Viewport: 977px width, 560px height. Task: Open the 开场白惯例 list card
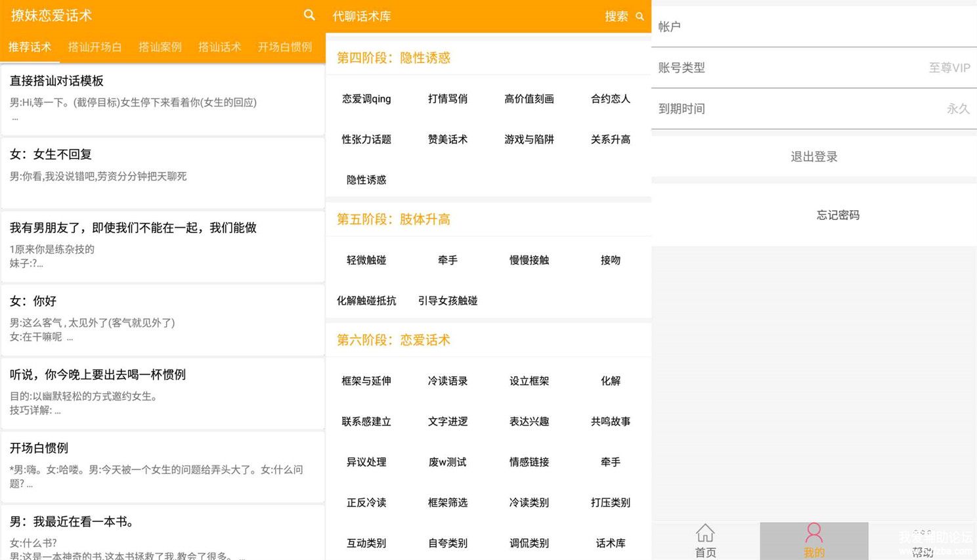pyautogui.click(x=163, y=467)
